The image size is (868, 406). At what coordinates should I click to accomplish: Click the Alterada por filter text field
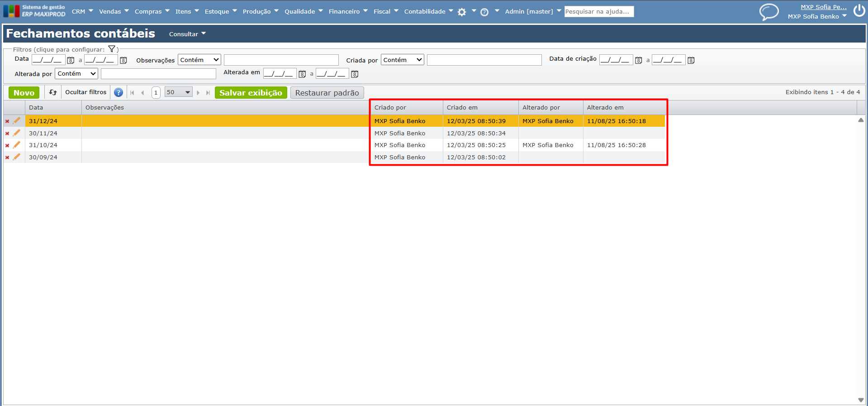tap(158, 73)
